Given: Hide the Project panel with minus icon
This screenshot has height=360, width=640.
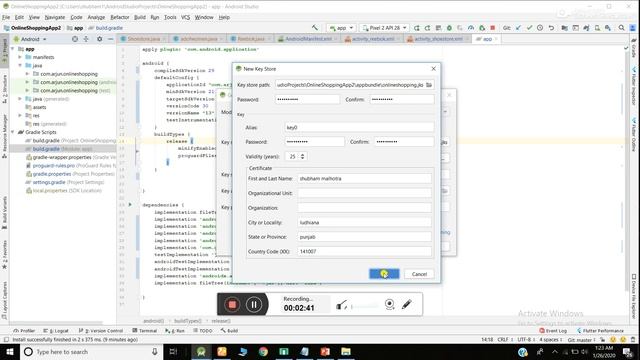Looking at the screenshot, I should point(111,39).
